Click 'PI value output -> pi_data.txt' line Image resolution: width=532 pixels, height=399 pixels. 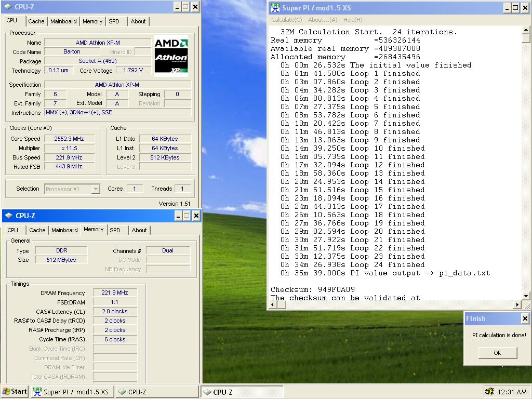pyautogui.click(x=385, y=273)
